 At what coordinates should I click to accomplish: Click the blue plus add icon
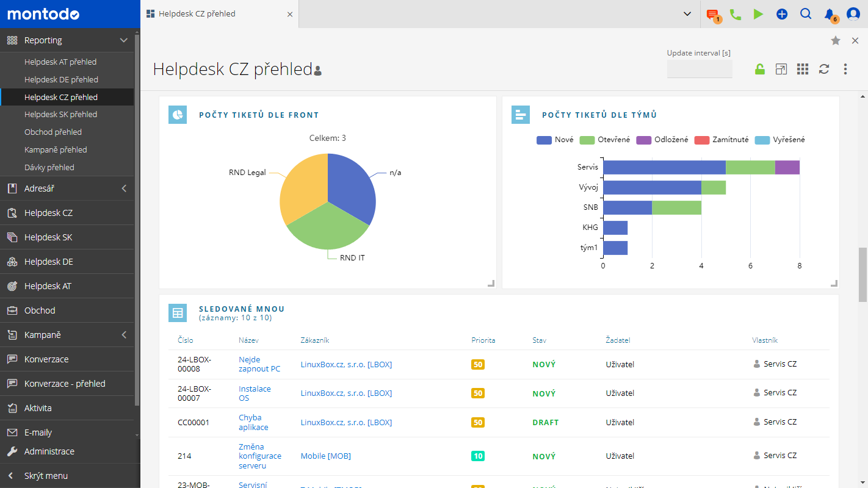(782, 14)
